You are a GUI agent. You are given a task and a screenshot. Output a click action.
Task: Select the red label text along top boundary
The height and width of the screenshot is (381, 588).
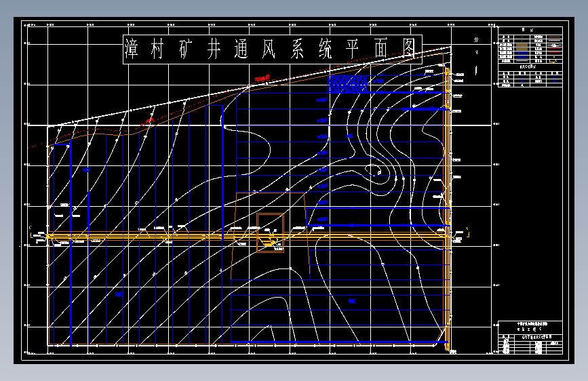click(262, 79)
